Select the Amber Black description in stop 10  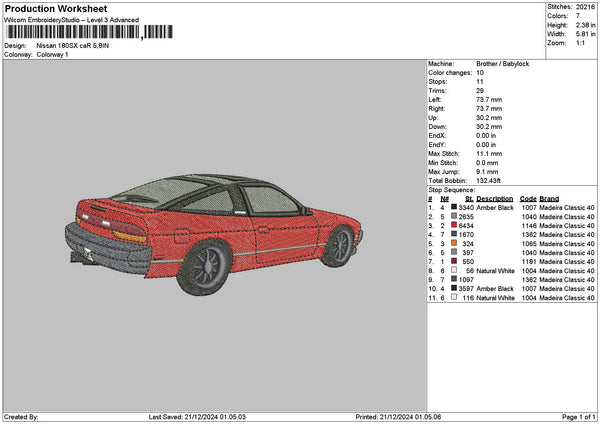coord(495,289)
